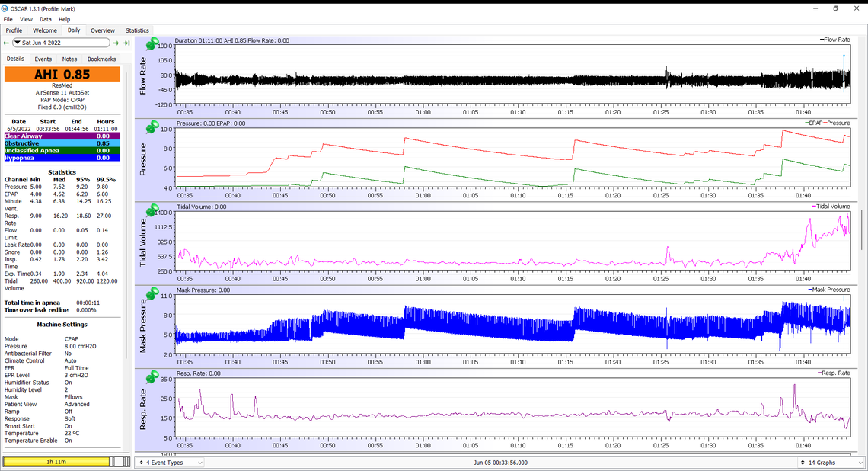This screenshot has width=868, height=471.
Task: Click the Resp. Rate graph pin icon
Action: coord(152,377)
